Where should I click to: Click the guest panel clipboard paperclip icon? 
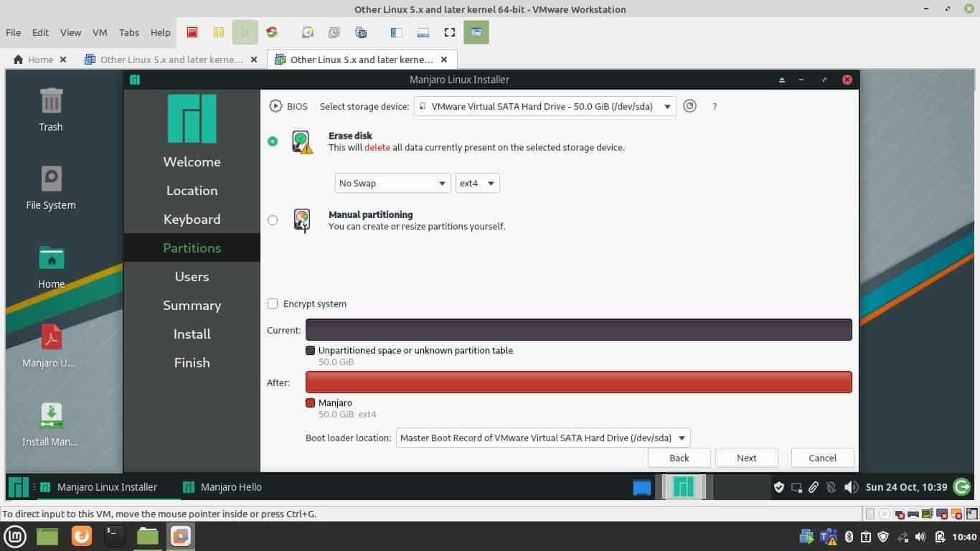(x=814, y=488)
